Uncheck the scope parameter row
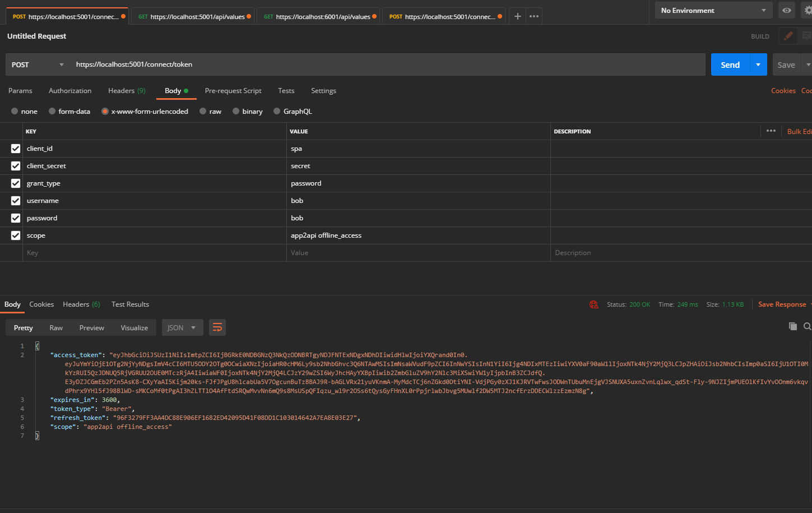This screenshot has width=812, height=513. (x=15, y=235)
